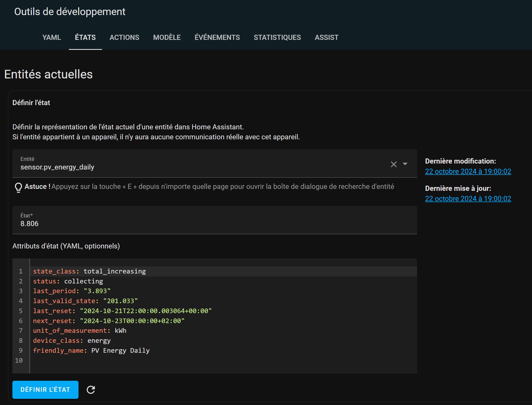The width and height of the screenshot is (532, 405).
Task: Switch to the YAML tab
Action: point(52,37)
